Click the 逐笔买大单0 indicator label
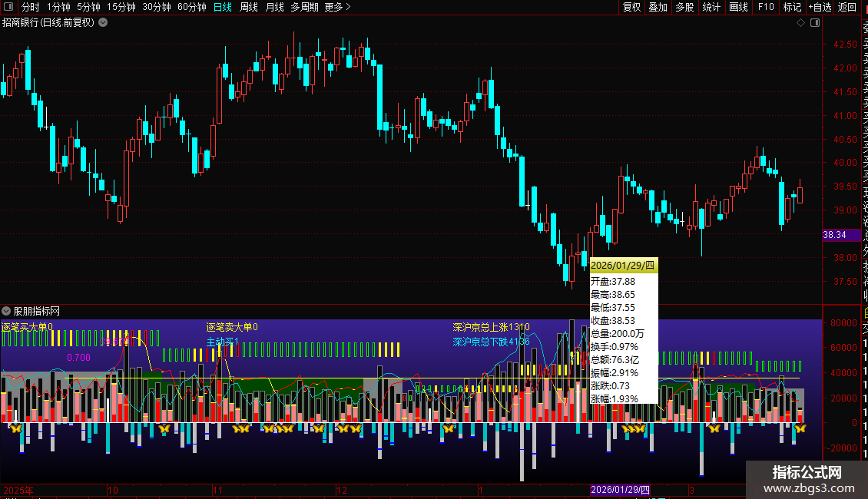The image size is (868, 499). coord(27,327)
